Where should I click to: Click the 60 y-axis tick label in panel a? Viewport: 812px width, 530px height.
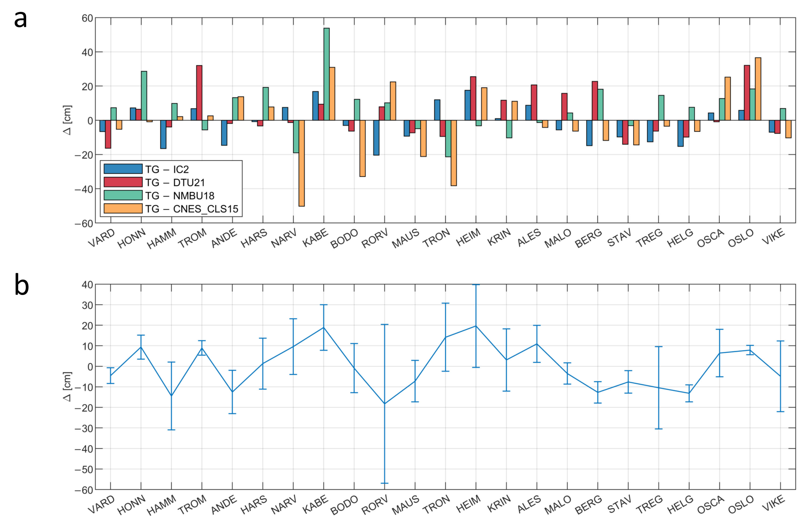coord(87,18)
